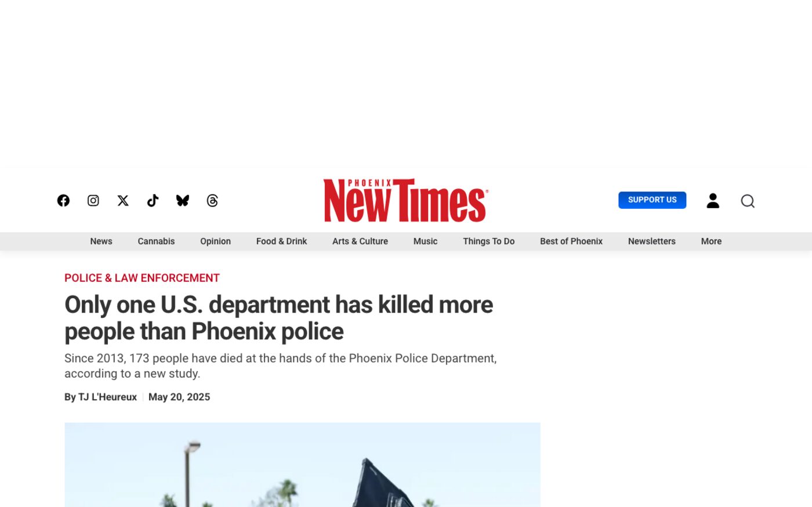Image resolution: width=812 pixels, height=507 pixels.
Task: Open the Facebook social icon
Action: pos(63,200)
